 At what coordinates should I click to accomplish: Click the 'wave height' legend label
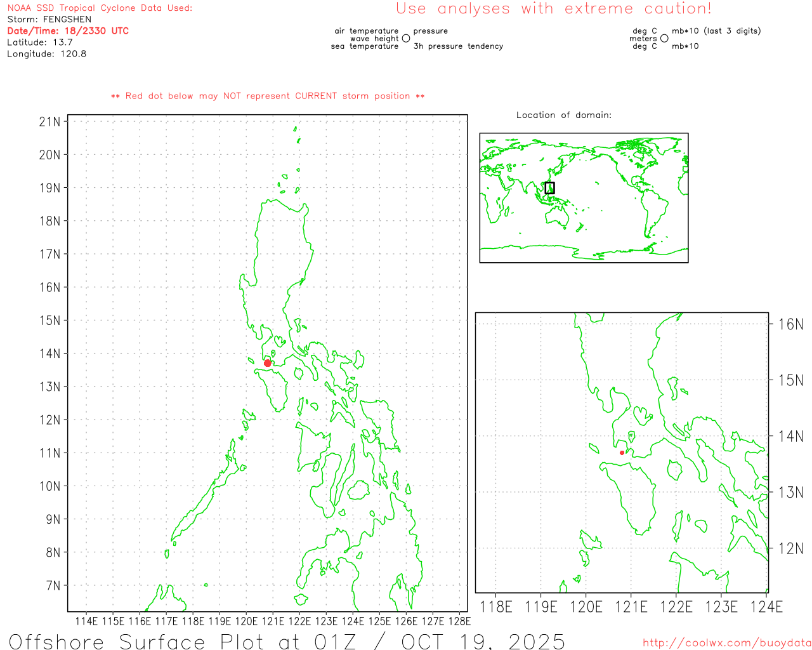[x=374, y=38]
